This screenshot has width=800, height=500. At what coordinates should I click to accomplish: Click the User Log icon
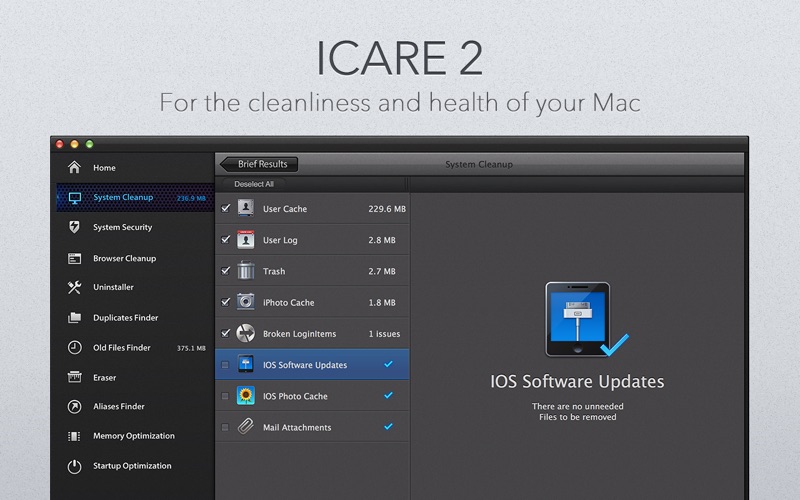click(x=245, y=240)
